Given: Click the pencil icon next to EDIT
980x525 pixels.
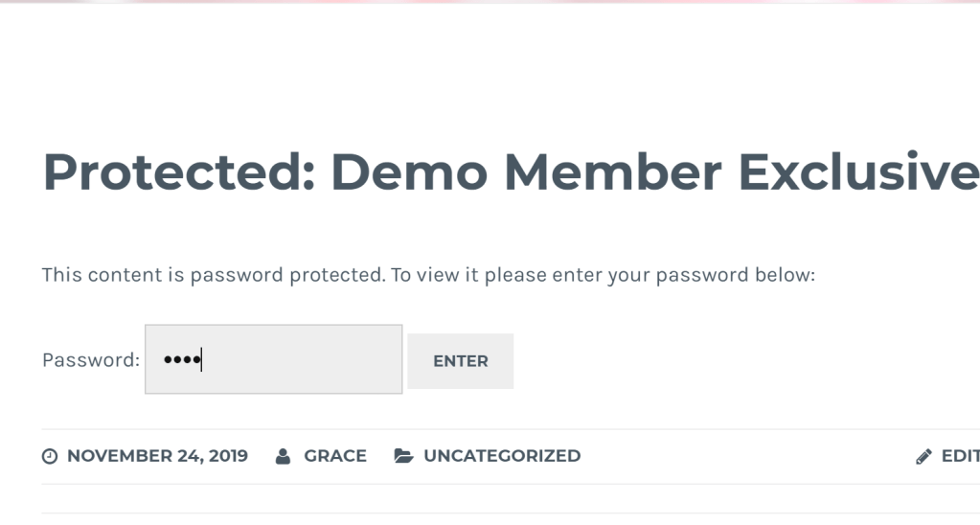Looking at the screenshot, I should (923, 457).
